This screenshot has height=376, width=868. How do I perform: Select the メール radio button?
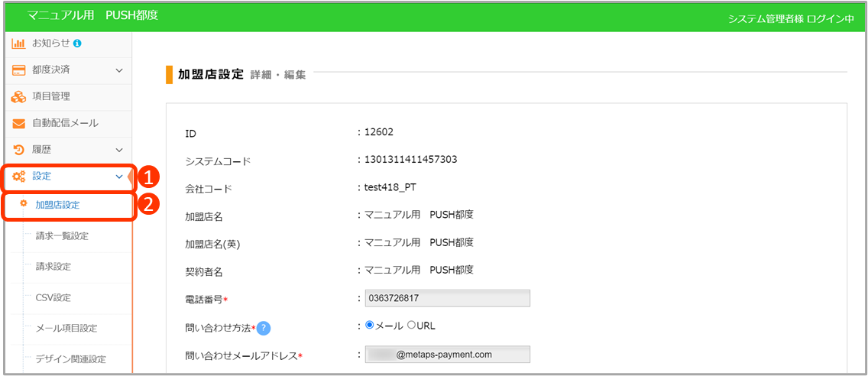coord(370,325)
